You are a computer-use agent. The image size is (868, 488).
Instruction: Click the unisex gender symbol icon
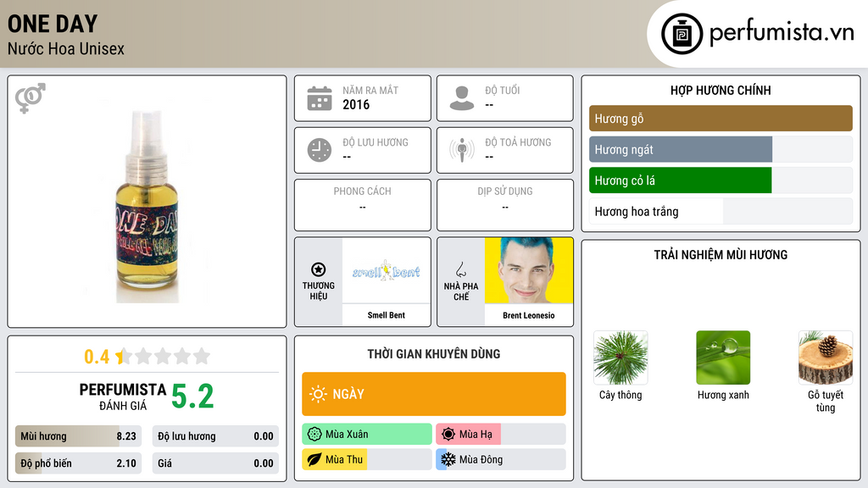[31, 98]
